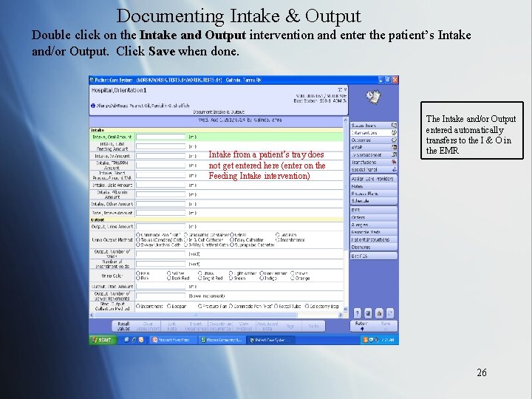
Task: Open the Allergies sidebar button
Action: coord(374,225)
